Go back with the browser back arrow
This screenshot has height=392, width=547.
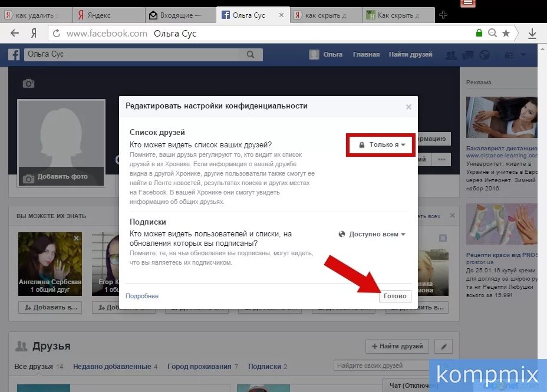coord(15,33)
